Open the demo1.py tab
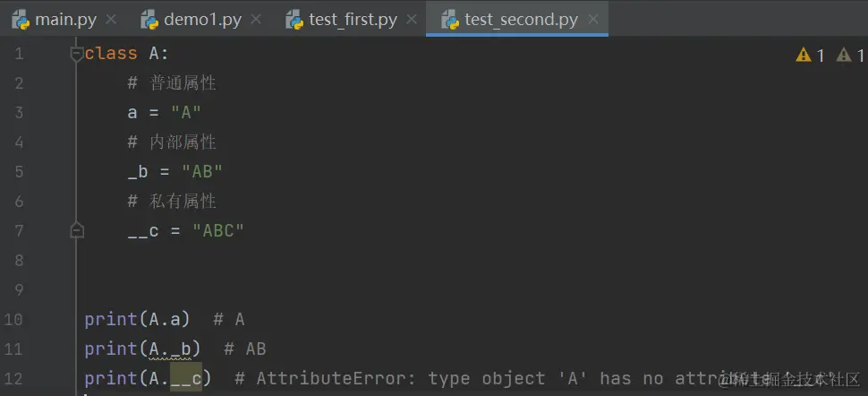868x396 pixels. click(202, 20)
